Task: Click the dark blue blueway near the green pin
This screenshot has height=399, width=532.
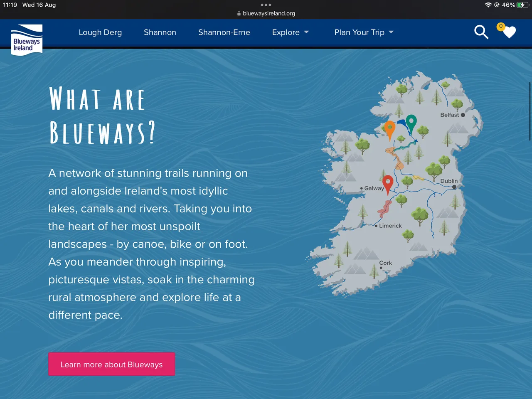Action: (401, 123)
